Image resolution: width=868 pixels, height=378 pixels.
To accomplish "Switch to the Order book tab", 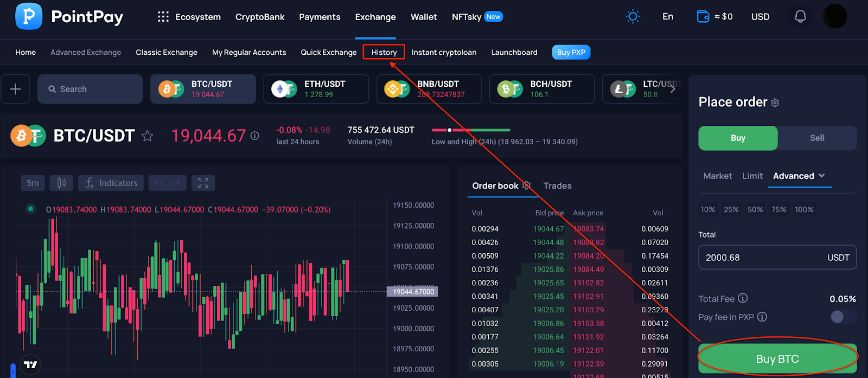I will (495, 185).
